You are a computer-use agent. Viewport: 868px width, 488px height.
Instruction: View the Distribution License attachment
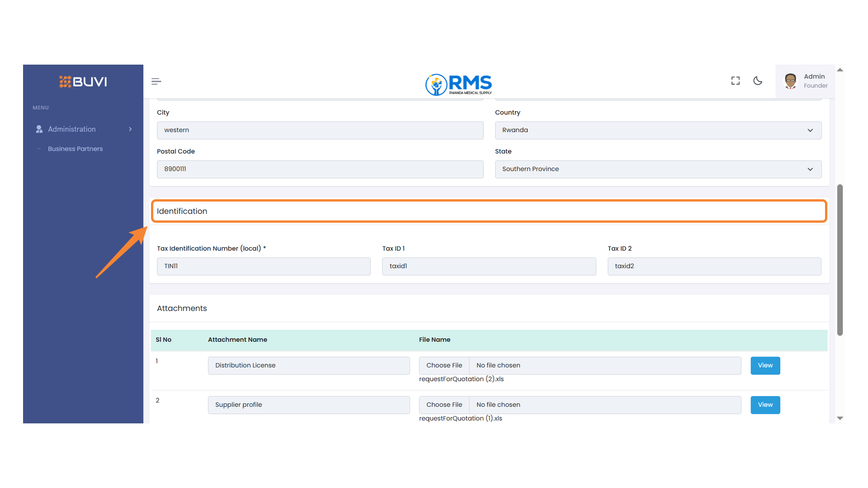point(765,366)
